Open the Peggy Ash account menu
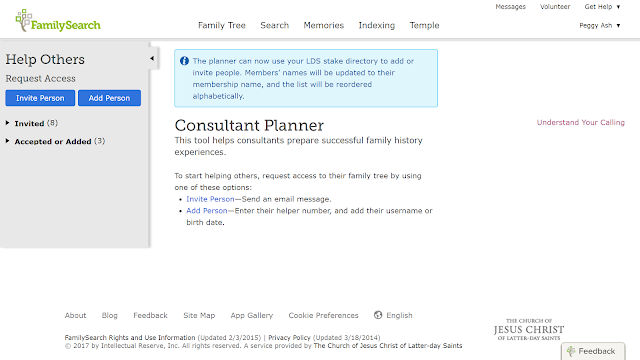The height and width of the screenshot is (360, 640). 600,25
